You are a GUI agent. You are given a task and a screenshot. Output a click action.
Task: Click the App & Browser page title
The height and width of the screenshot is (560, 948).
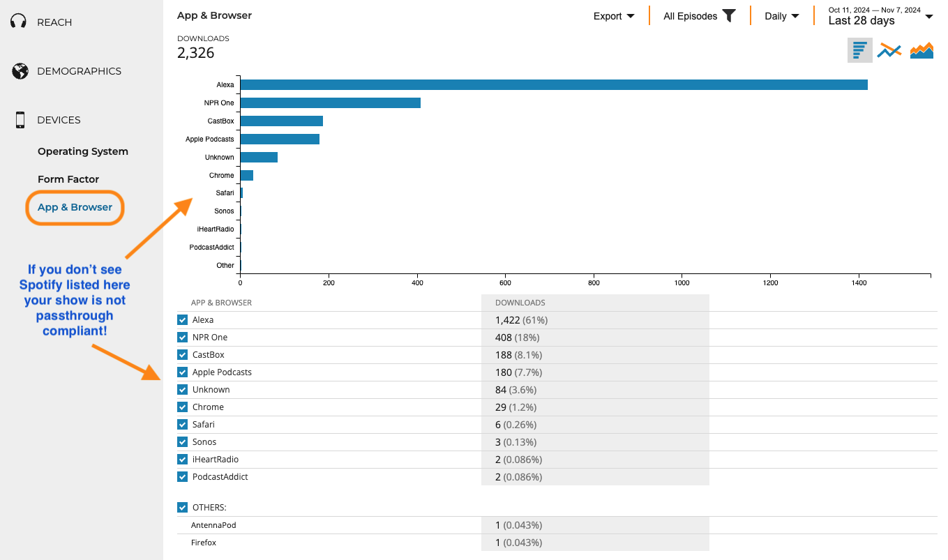coord(214,15)
